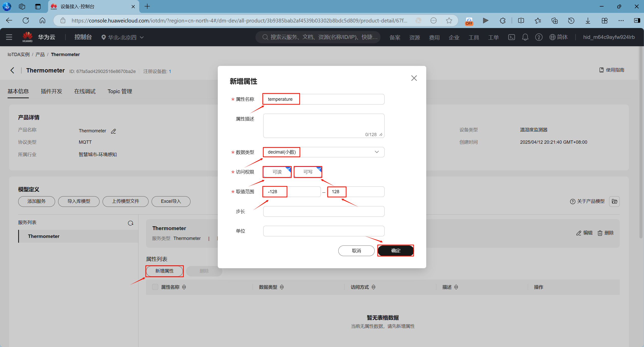Close the 新增属性 dialog
644x347 pixels.
click(414, 78)
